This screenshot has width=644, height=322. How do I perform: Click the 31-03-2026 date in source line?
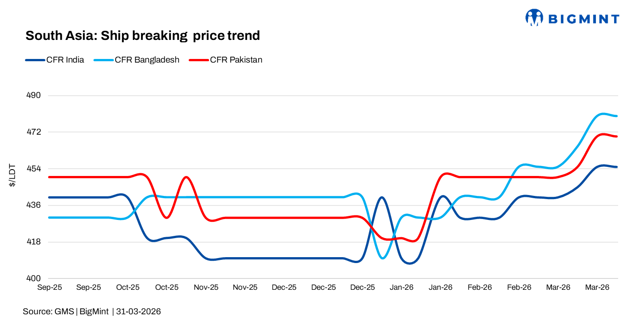(138, 312)
